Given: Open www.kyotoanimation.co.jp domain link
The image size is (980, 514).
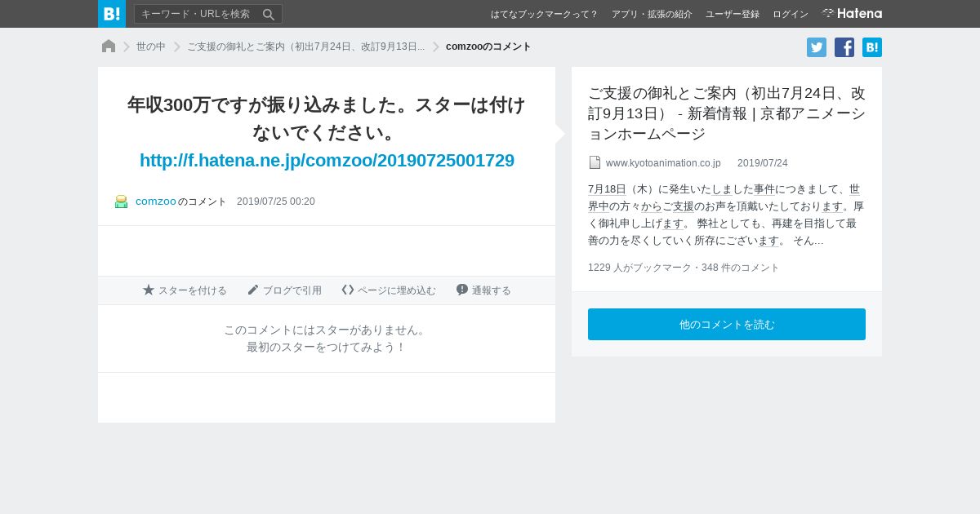Looking at the screenshot, I should pyautogui.click(x=663, y=163).
